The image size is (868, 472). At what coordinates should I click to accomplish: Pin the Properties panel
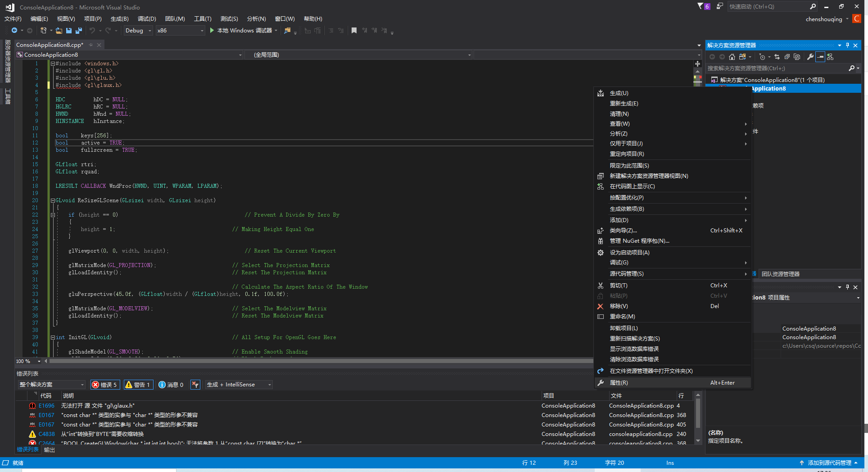[847, 287]
